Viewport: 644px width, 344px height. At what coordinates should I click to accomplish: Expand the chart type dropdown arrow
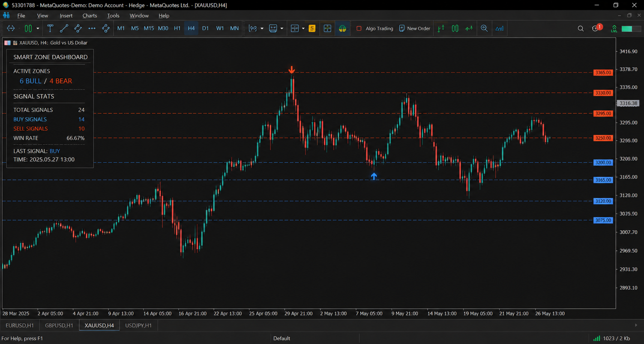tap(38, 29)
